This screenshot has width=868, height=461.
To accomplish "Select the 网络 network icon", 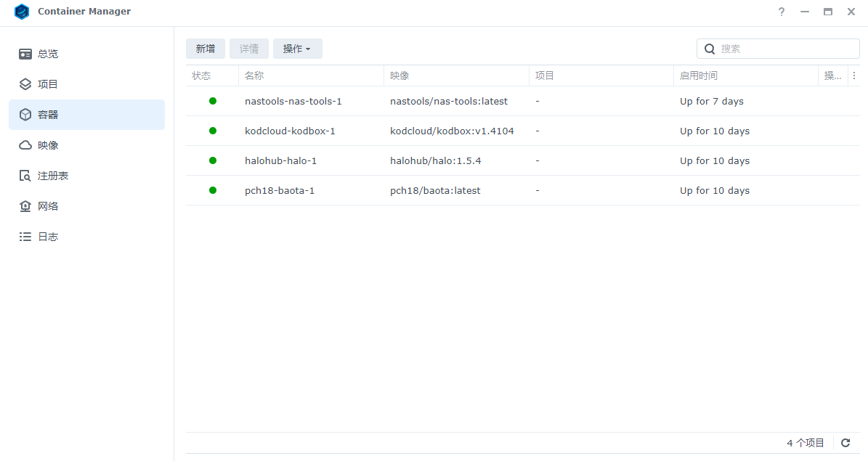I will (25, 206).
